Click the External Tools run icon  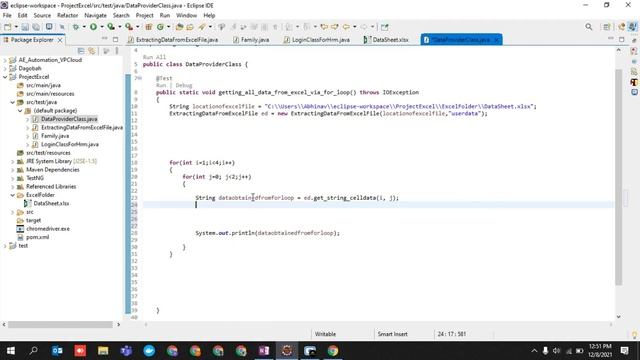129,27
